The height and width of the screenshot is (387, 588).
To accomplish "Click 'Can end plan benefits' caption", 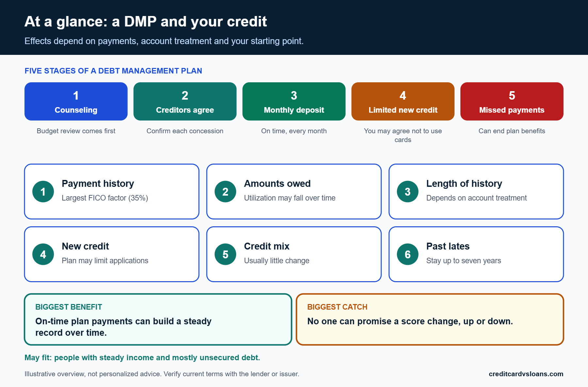I will (512, 131).
